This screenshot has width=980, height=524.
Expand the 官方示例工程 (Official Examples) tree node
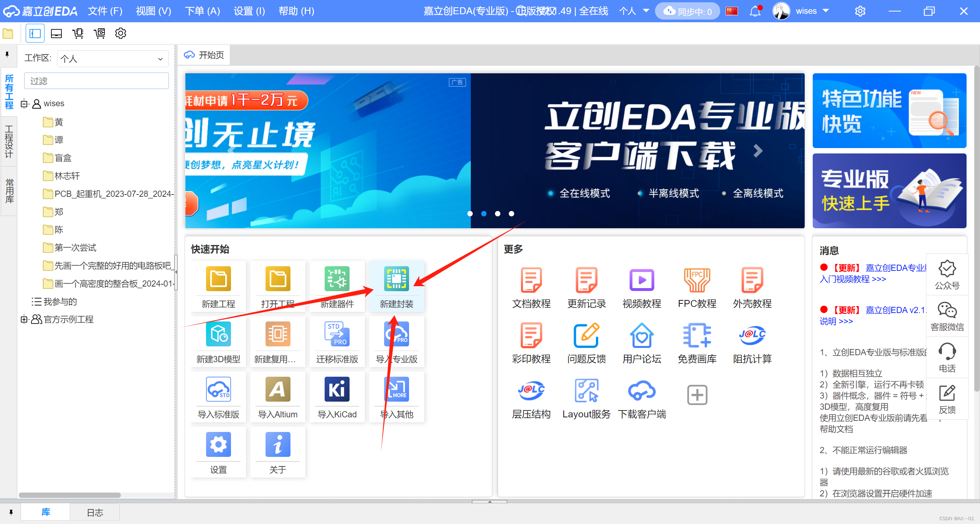(24, 319)
